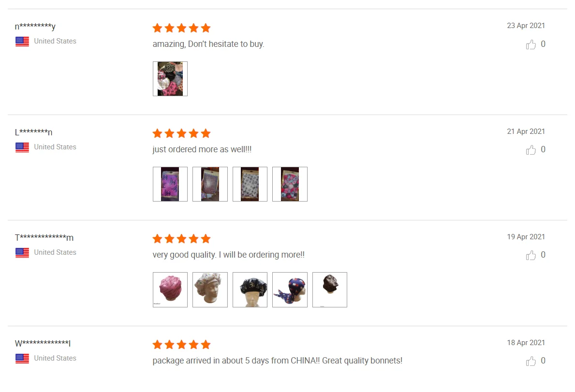
Task: Open the photo in the 'amazing' review
Action: pyautogui.click(x=170, y=79)
